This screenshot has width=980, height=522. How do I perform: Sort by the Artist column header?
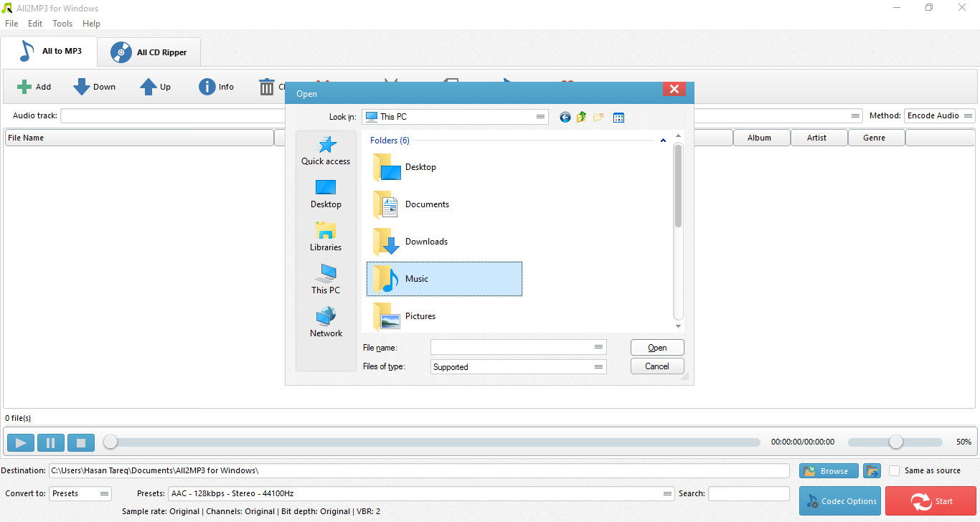click(x=819, y=138)
